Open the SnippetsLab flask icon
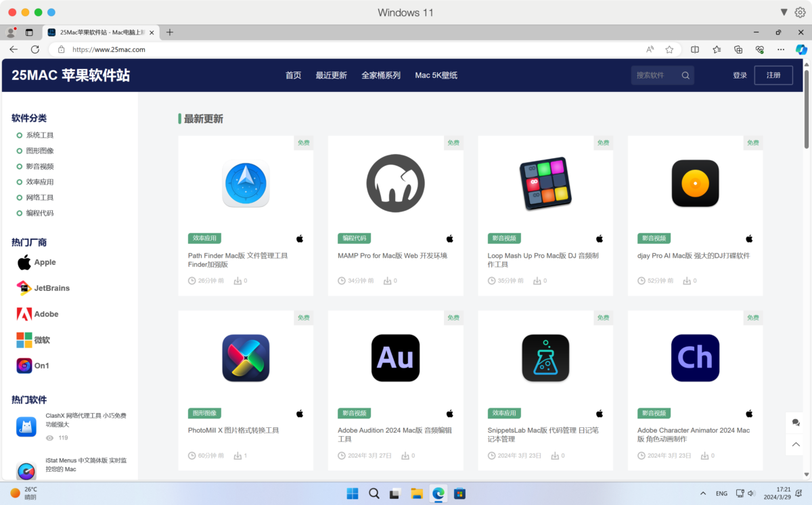 pos(545,358)
